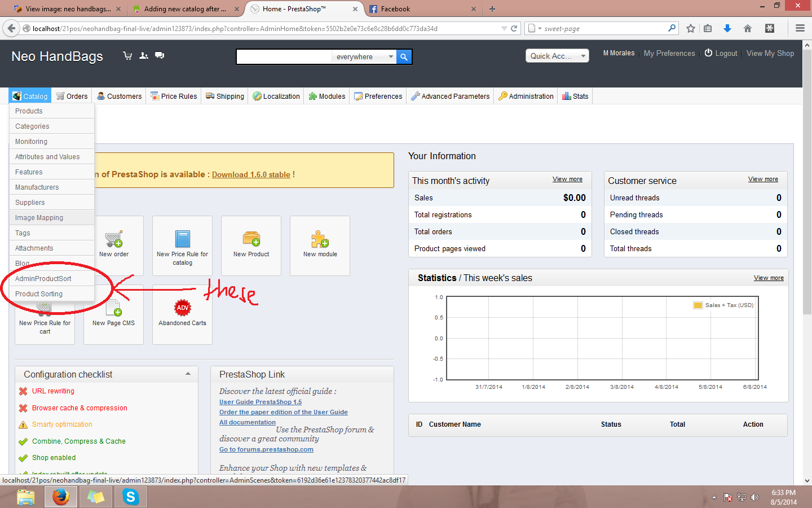Image resolution: width=812 pixels, height=508 pixels.
Task: Show bookmarks list icon in Firefox toolbar
Action: [x=708, y=28]
